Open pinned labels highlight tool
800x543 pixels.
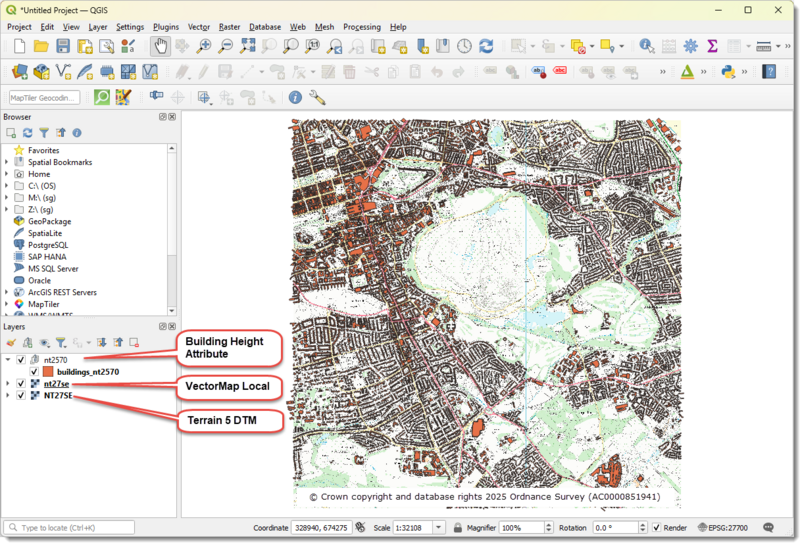click(x=539, y=72)
